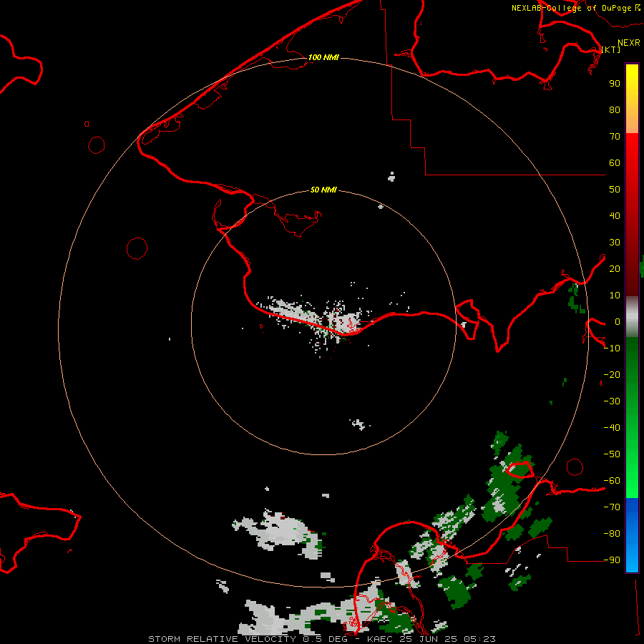
Task: Click the 40 value on velocity scale
Action: click(615, 215)
